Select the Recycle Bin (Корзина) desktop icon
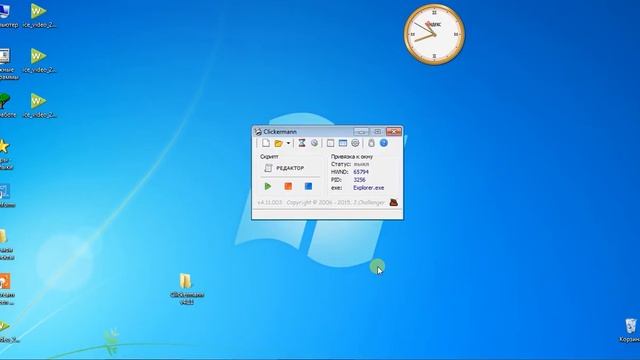 tap(630, 331)
